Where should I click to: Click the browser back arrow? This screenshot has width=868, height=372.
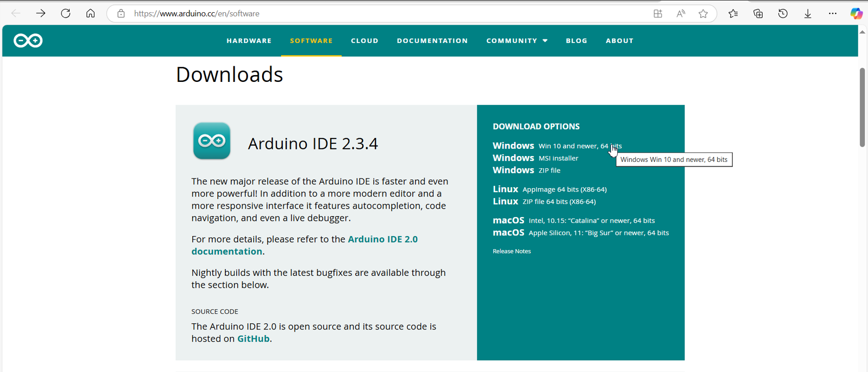[x=16, y=14]
